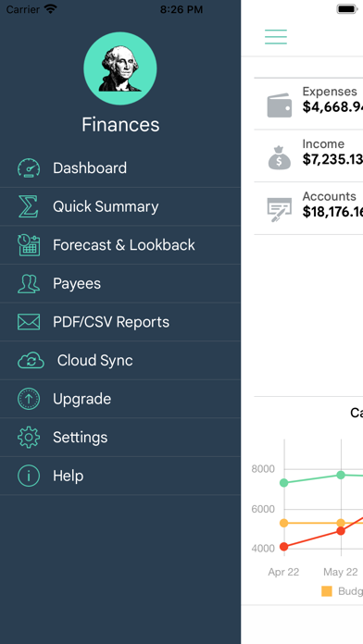Open PDF/CSV Reports
The image size is (363, 644).
[x=120, y=322]
